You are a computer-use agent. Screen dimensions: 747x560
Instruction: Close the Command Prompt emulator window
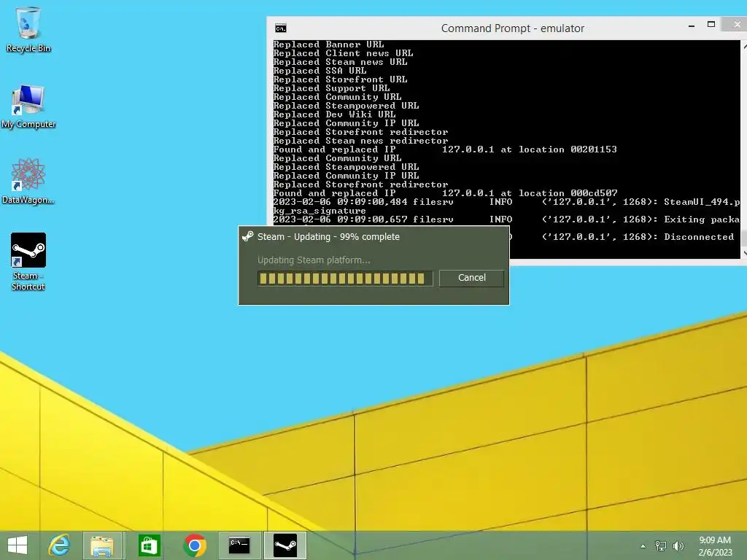click(737, 24)
